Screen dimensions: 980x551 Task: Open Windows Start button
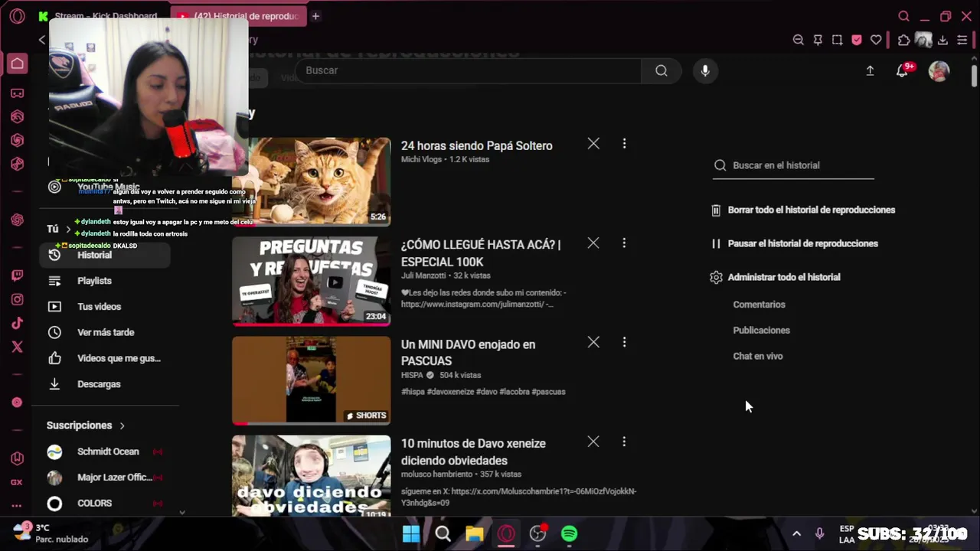click(411, 533)
